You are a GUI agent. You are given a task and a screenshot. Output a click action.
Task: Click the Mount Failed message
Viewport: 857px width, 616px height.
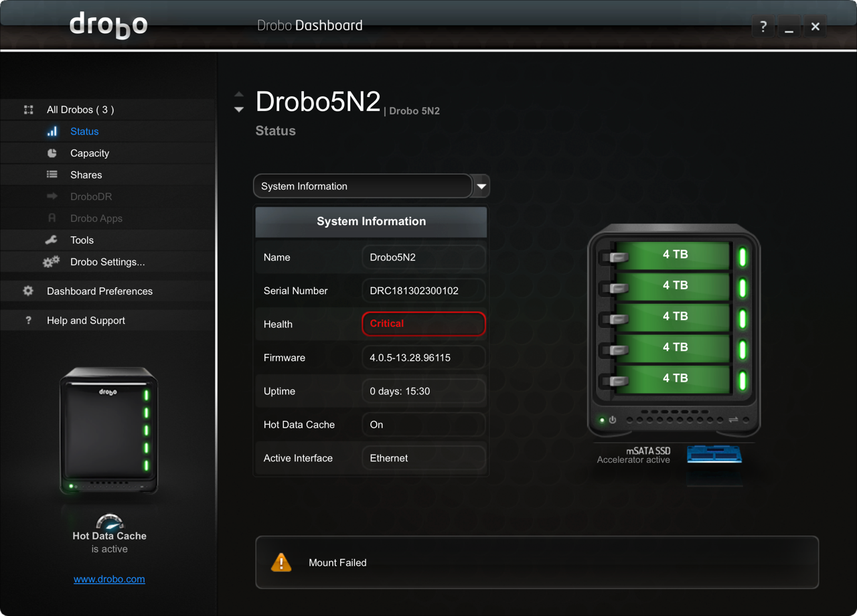337,563
